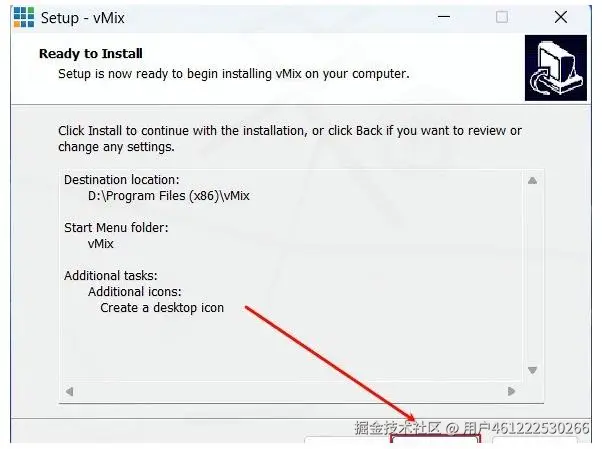Close the vMix setup wizard

[x=561, y=17]
